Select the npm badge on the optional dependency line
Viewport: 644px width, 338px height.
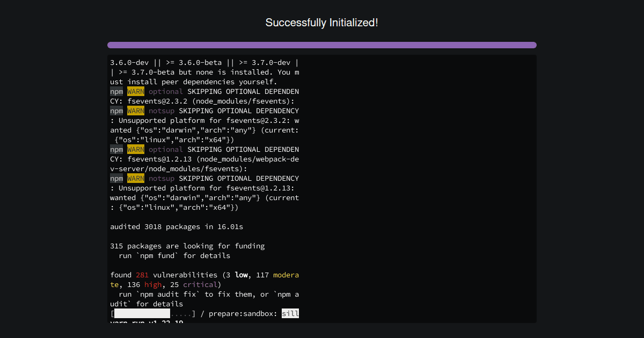(116, 91)
